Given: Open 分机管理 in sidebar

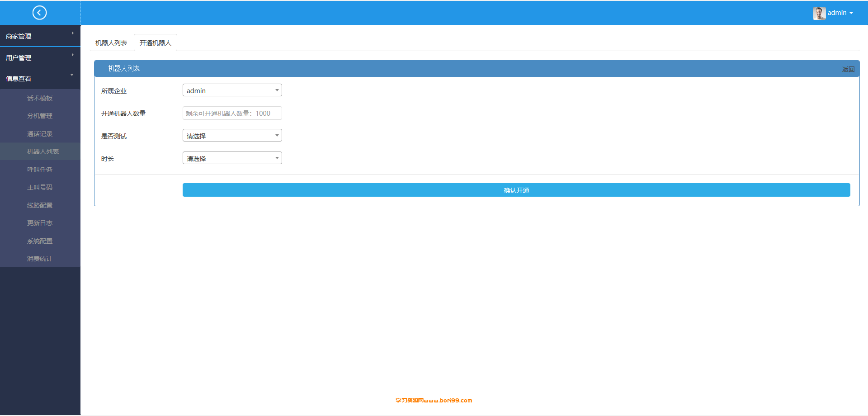Looking at the screenshot, I should click(40, 116).
